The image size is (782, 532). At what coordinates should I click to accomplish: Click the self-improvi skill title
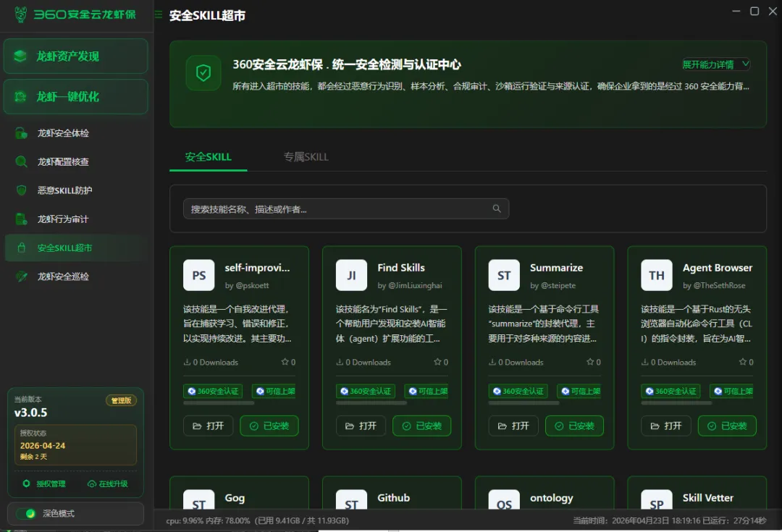(x=257, y=268)
